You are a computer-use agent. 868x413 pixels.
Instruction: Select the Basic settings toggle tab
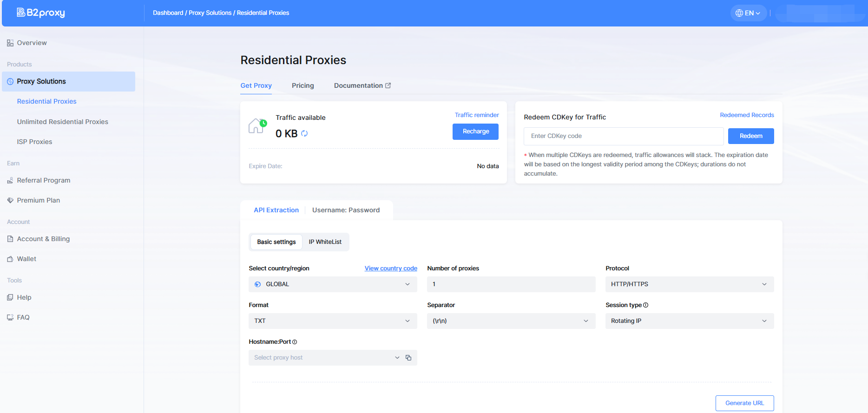[276, 242]
